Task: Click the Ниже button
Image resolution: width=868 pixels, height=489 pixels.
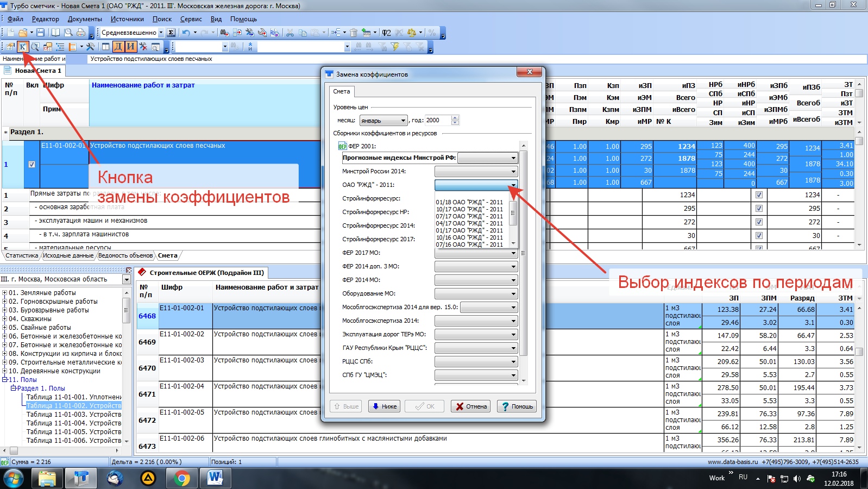Action: coord(383,406)
